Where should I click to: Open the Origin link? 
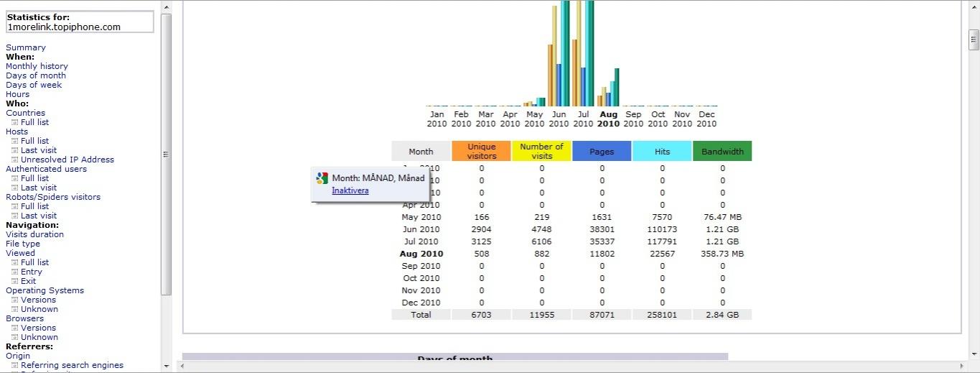[x=18, y=356]
